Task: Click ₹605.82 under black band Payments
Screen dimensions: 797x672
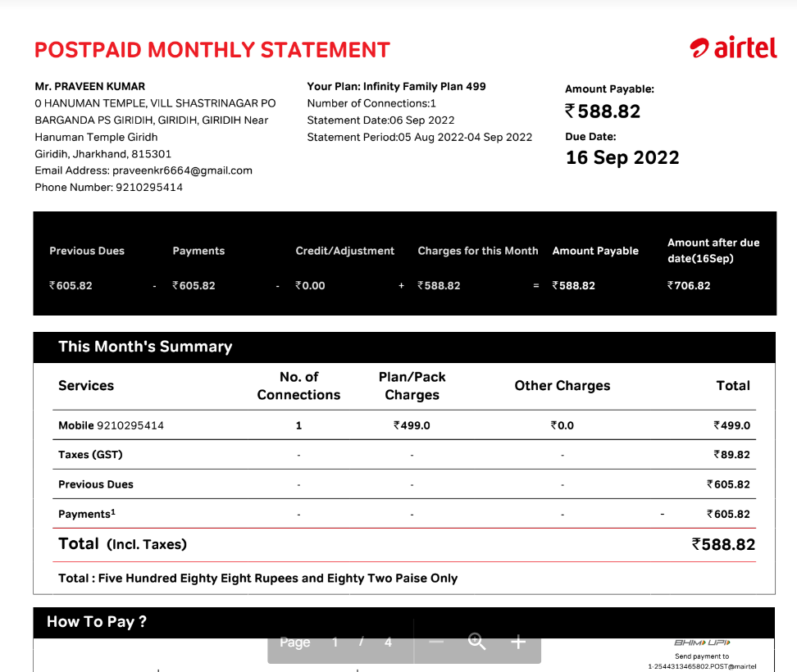Action: 194,285
